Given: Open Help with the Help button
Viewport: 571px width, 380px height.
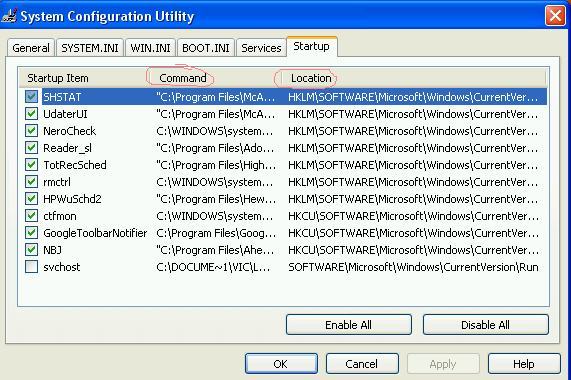Looking at the screenshot, I should [524, 364].
